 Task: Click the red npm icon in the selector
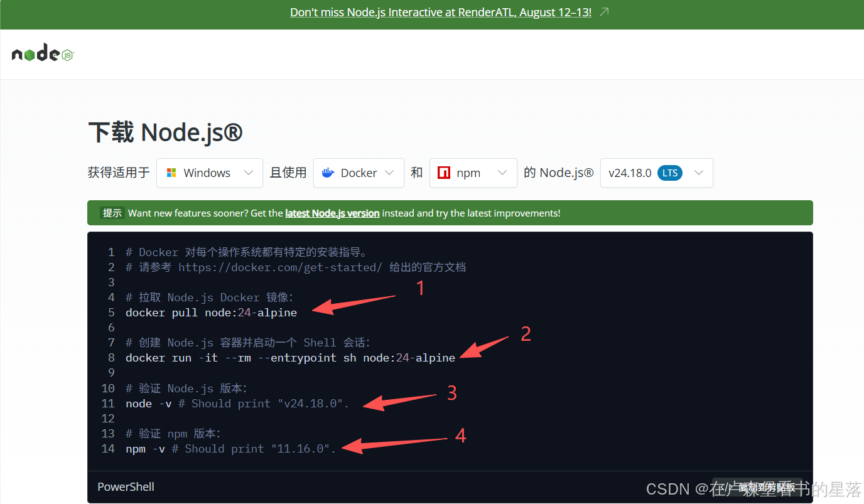pyautogui.click(x=444, y=173)
